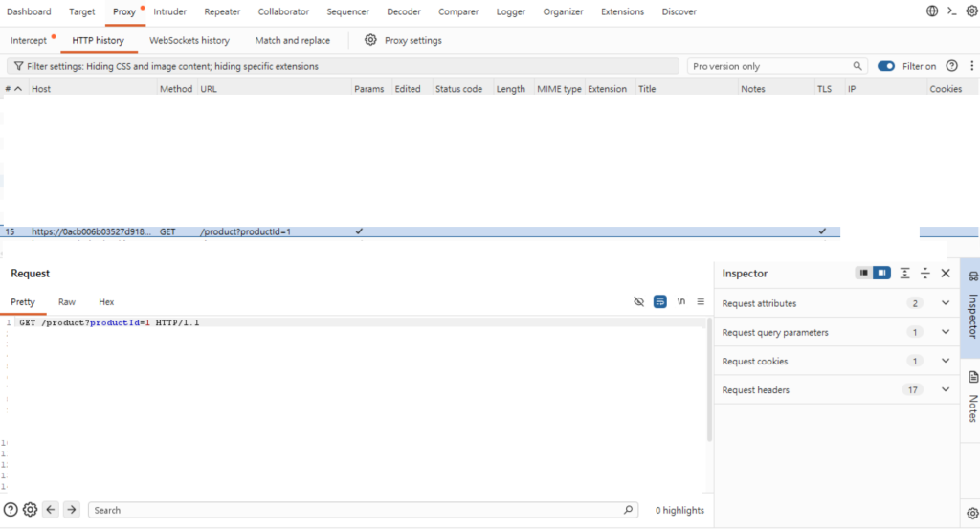Switch request view to Hex
Viewport: 980px width, 529px height.
pos(106,302)
